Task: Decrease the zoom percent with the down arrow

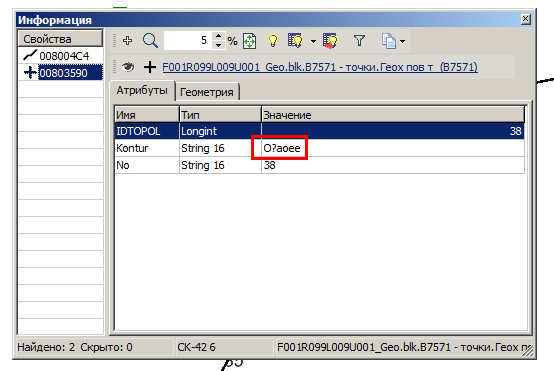Action: pos(219,45)
